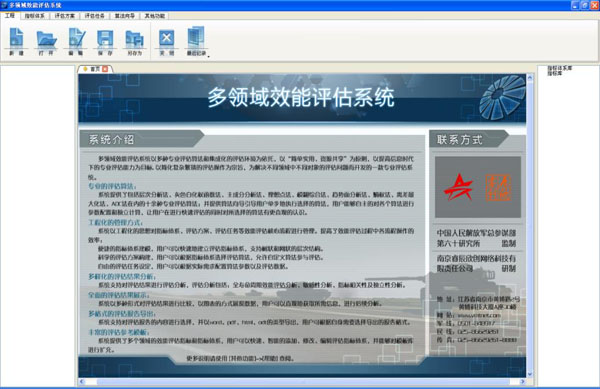Click the red star logo image

pos(458,187)
